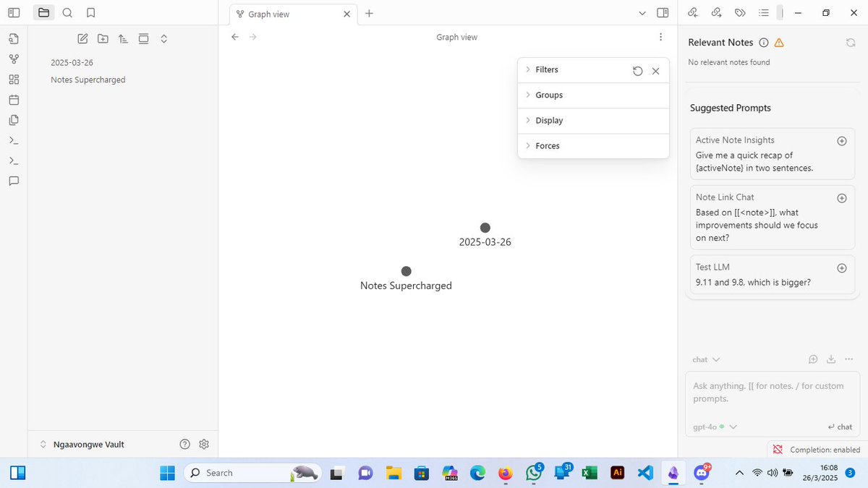Viewport: 868px width, 488px height.
Task: Create a new folder in the file explorer
Action: point(103,38)
